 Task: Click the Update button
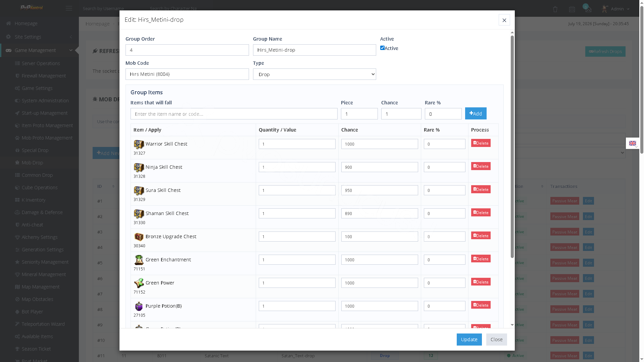click(469, 340)
